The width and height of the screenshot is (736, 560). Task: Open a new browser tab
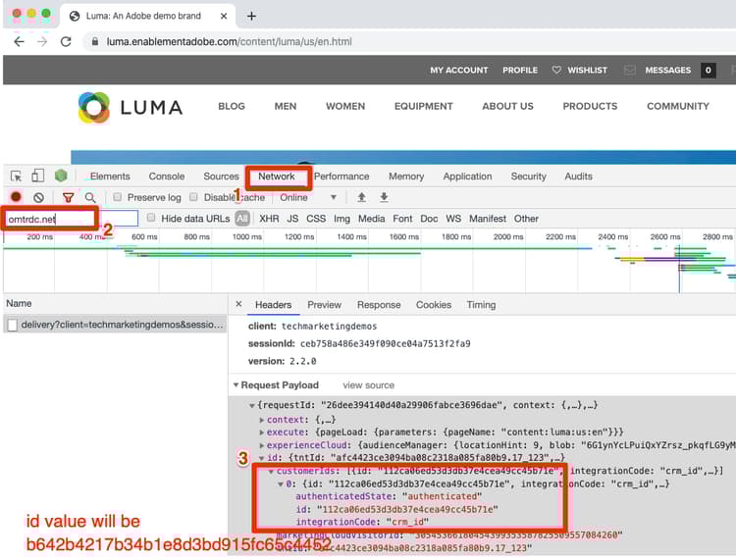coord(251,16)
